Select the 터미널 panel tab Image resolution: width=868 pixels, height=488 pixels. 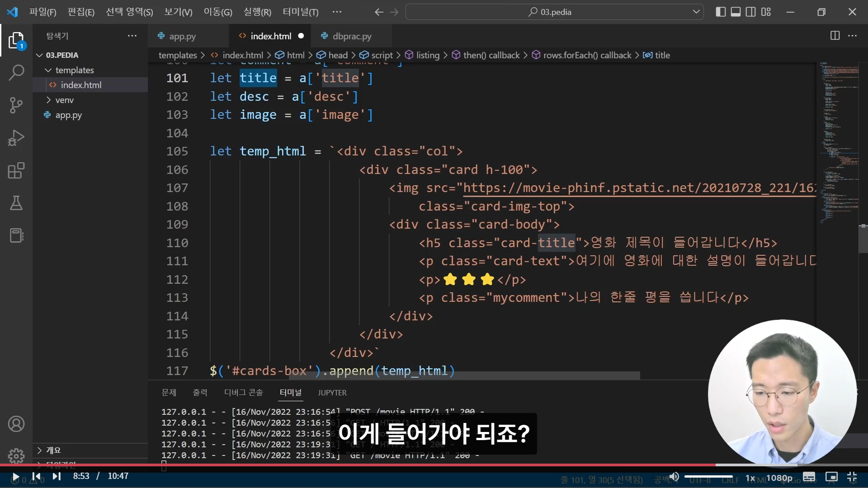[290, 393]
